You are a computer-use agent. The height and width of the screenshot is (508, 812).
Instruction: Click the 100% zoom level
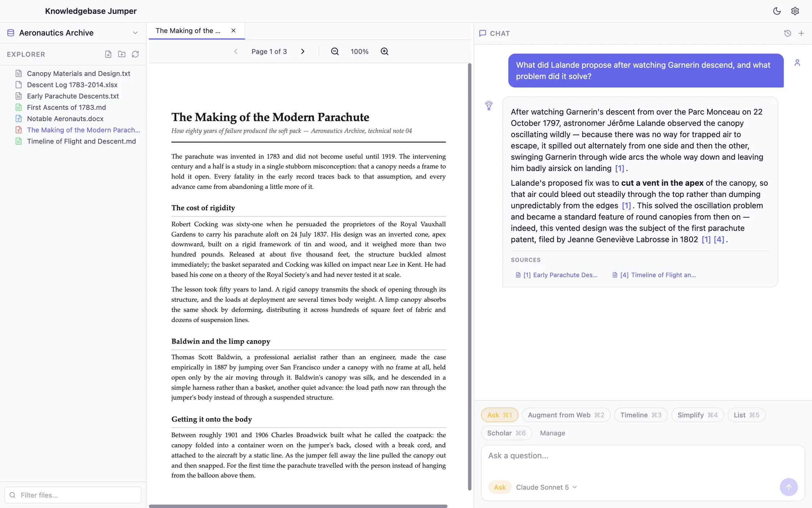pyautogui.click(x=359, y=52)
